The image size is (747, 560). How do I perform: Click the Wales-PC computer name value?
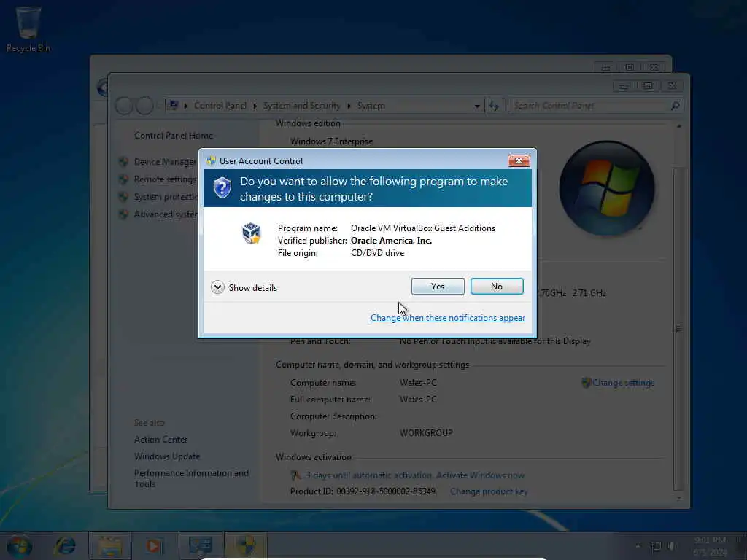pos(418,383)
